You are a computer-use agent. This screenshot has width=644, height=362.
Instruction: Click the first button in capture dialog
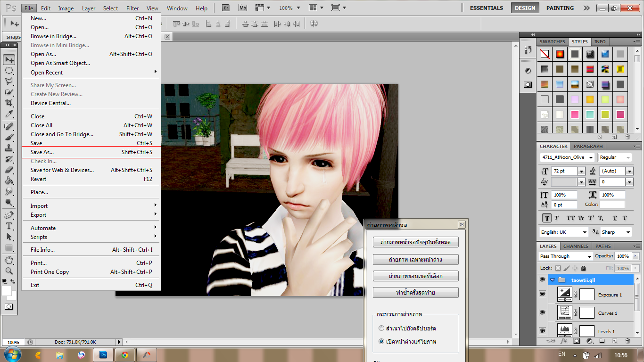click(x=415, y=242)
